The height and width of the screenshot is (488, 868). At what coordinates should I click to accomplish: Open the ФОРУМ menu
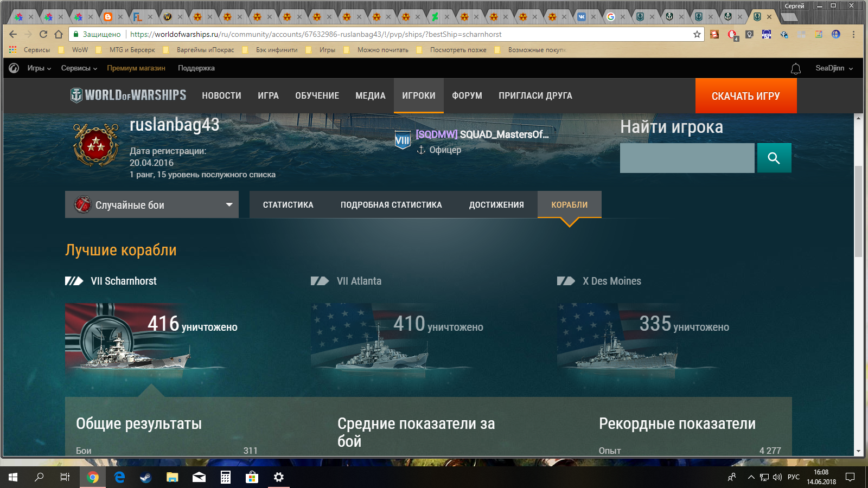tap(467, 95)
